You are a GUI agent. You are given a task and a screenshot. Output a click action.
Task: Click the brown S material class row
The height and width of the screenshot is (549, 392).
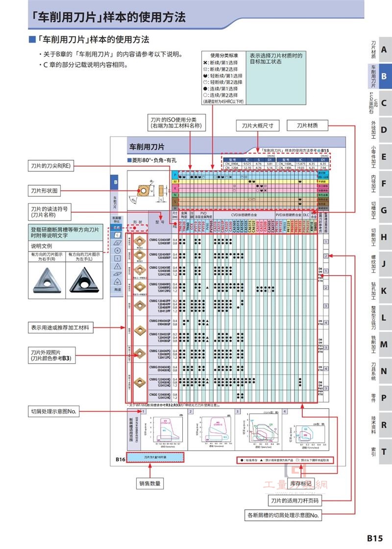(250, 201)
